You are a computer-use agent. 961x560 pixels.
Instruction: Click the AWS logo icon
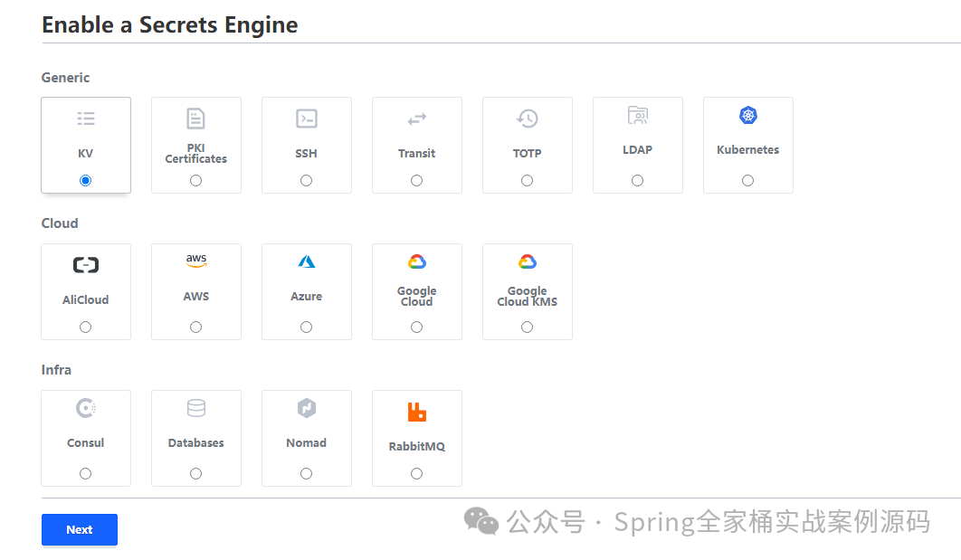coord(196,261)
